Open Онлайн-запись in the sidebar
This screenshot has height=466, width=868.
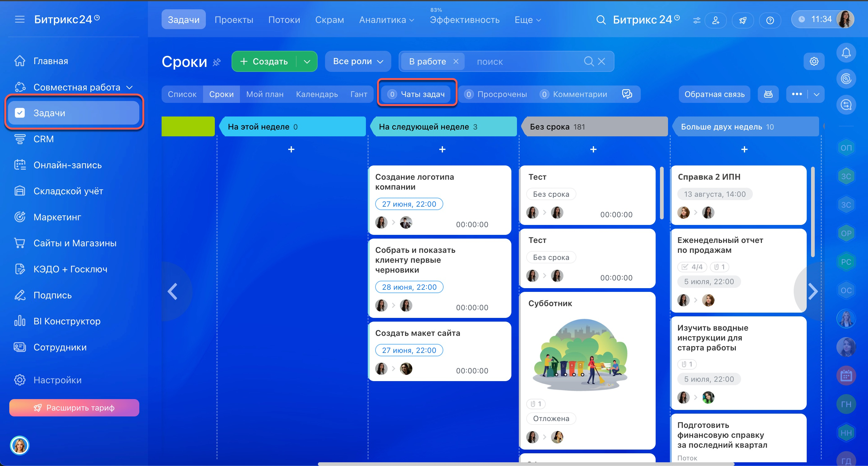click(58, 165)
